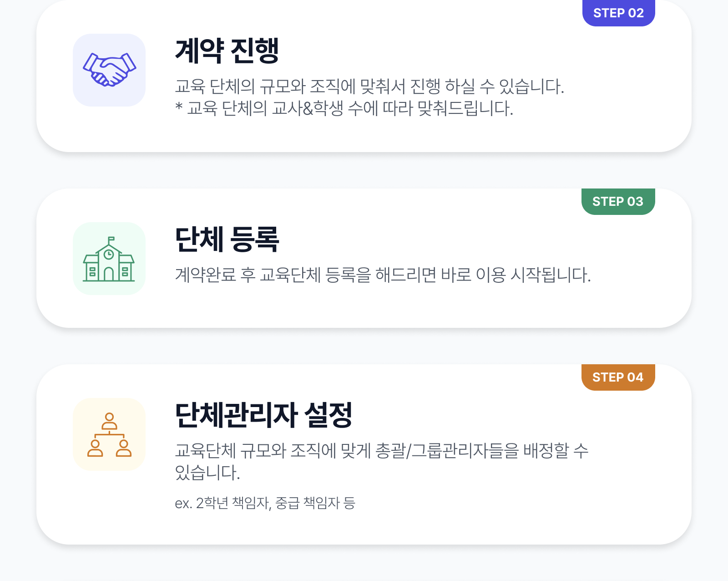Select the green STEP 03 badge
The width and height of the screenshot is (728, 581).
click(618, 201)
